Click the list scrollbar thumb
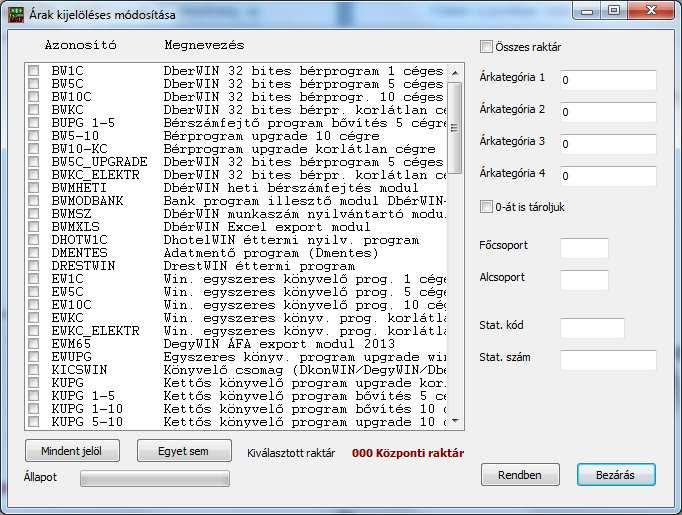682x515 pixels. coord(455,128)
